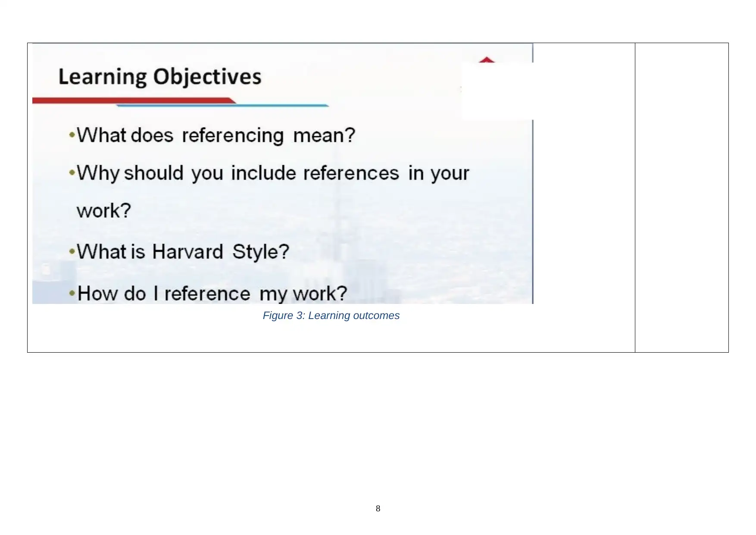The width and height of the screenshot is (756, 535).
Task: Click the caption 'Figure 3: Learning outcomes'
Action: pos(331,316)
